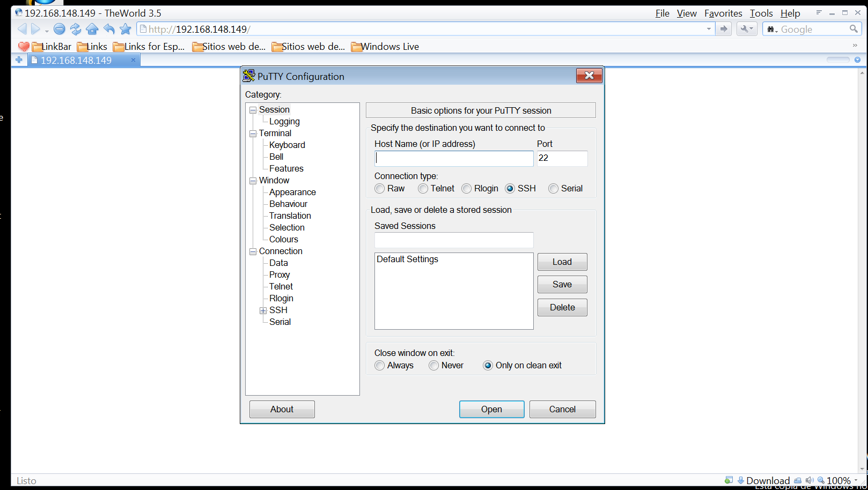Screen dimensions: 868x490
Task: Switch to the 192.168.148.149 tab
Action: [x=84, y=60]
